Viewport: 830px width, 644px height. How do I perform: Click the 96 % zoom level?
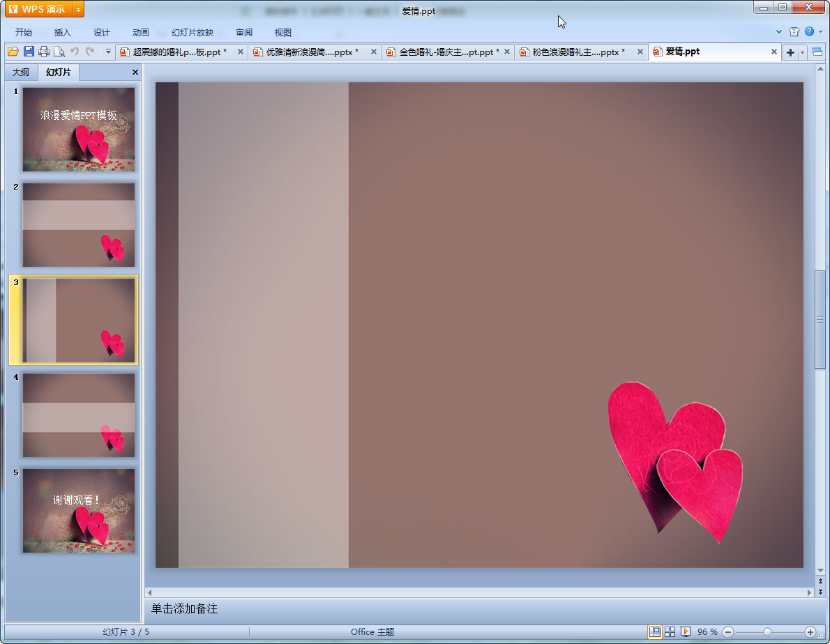tap(707, 632)
